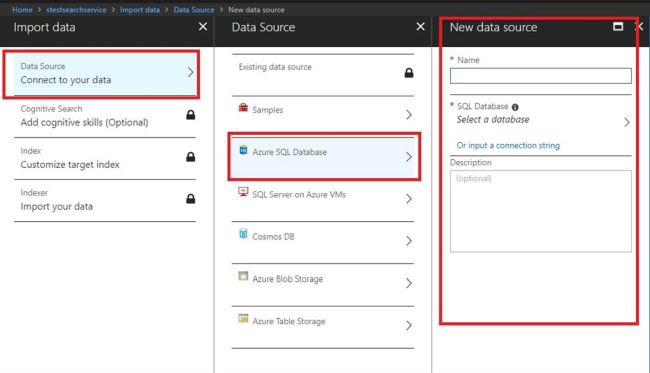Select Add cognitive skills (Optional) step
This screenshot has width=650, height=373.
click(x=105, y=116)
